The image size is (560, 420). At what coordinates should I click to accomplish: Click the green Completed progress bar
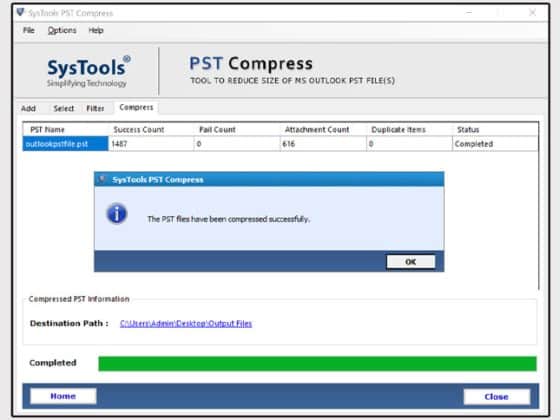pos(318,364)
